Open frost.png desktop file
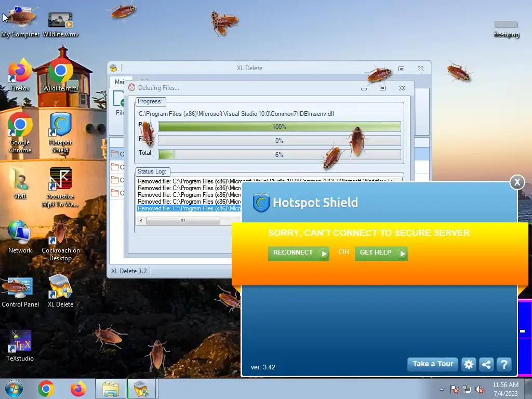The height and width of the screenshot is (399, 532). pos(506,29)
